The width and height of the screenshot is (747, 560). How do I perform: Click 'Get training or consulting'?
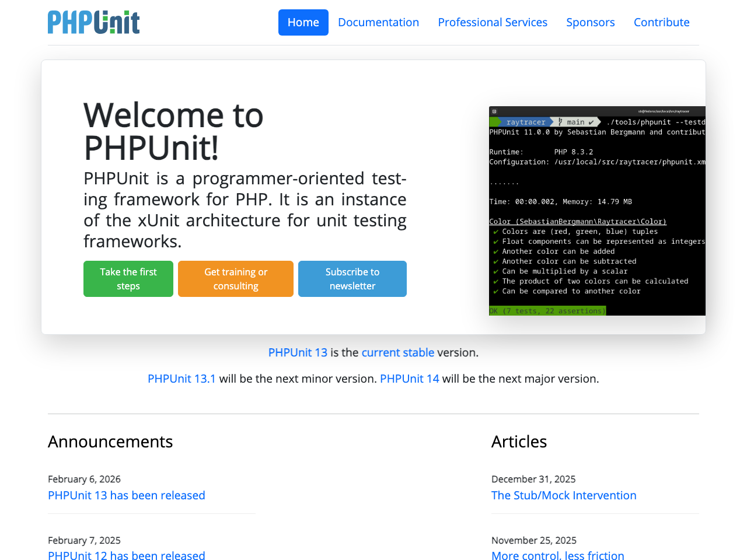[x=235, y=279]
